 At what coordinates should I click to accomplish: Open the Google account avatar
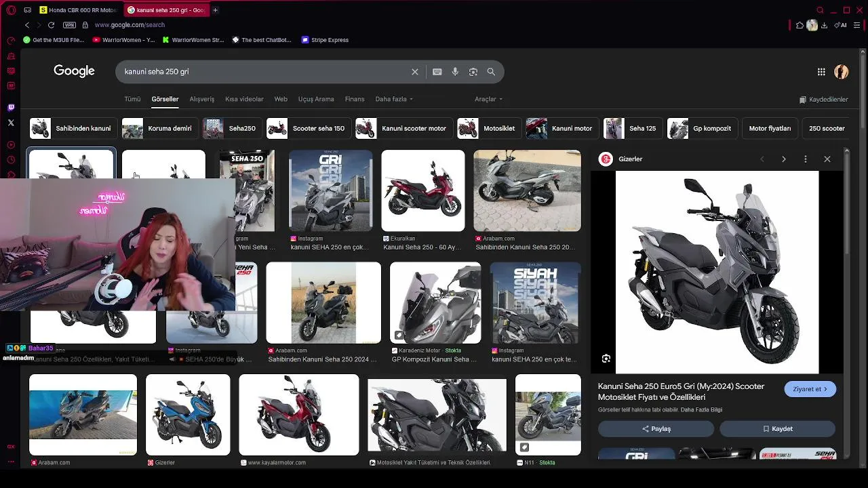click(x=842, y=72)
